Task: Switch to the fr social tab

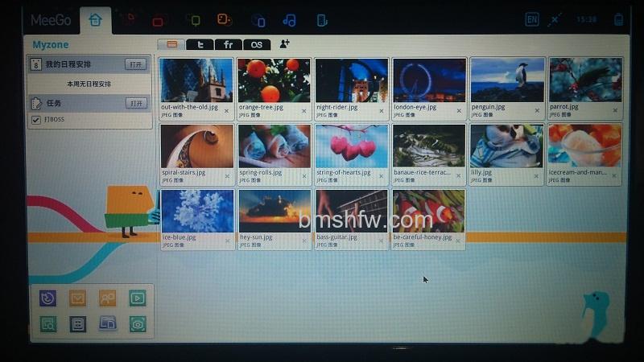Action: (228, 44)
